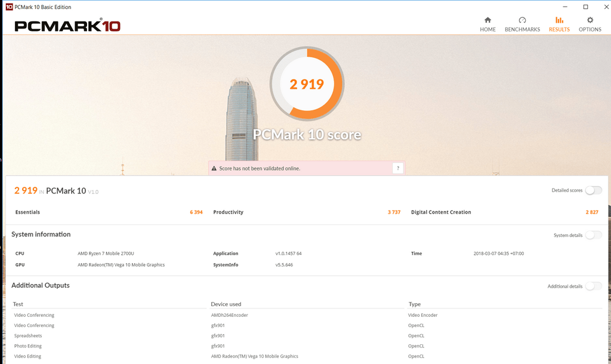Open validation help question mark
611x364 pixels.
pyautogui.click(x=398, y=168)
